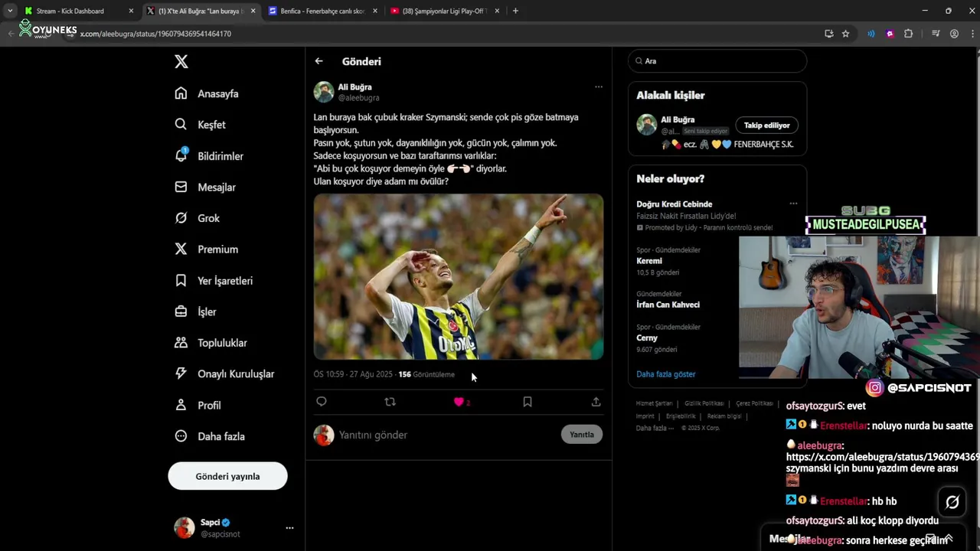Click the X logo in the sidebar
Screen dimensions: 980x551
(x=181, y=62)
